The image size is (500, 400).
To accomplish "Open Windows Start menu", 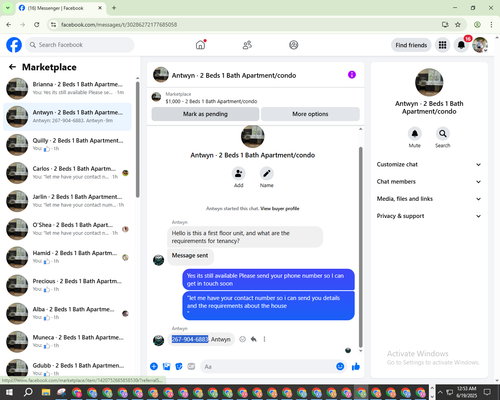I will 9,392.
